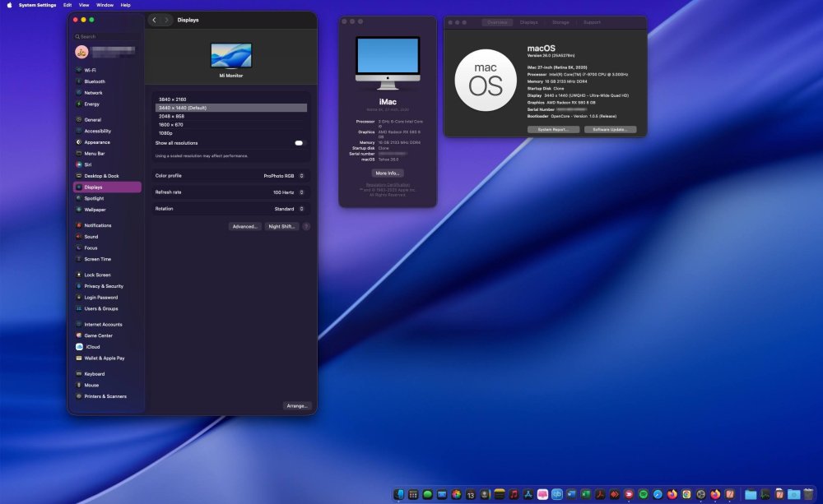This screenshot has height=504, width=823.
Task: Open the Help menu
Action: [x=125, y=5]
